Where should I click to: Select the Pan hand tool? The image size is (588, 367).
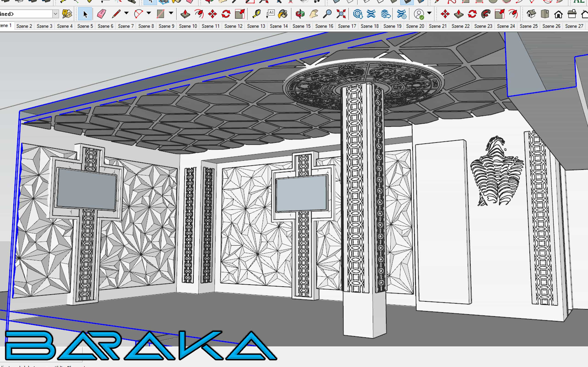pos(314,14)
